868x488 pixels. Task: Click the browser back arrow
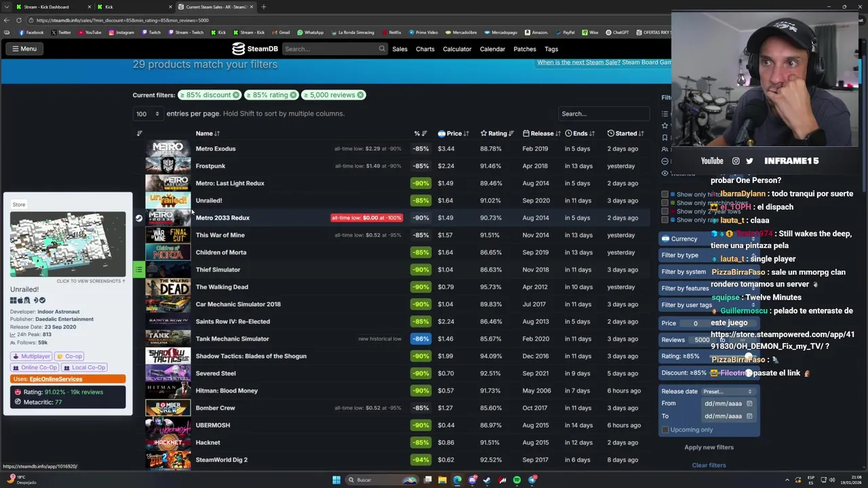tap(6, 20)
